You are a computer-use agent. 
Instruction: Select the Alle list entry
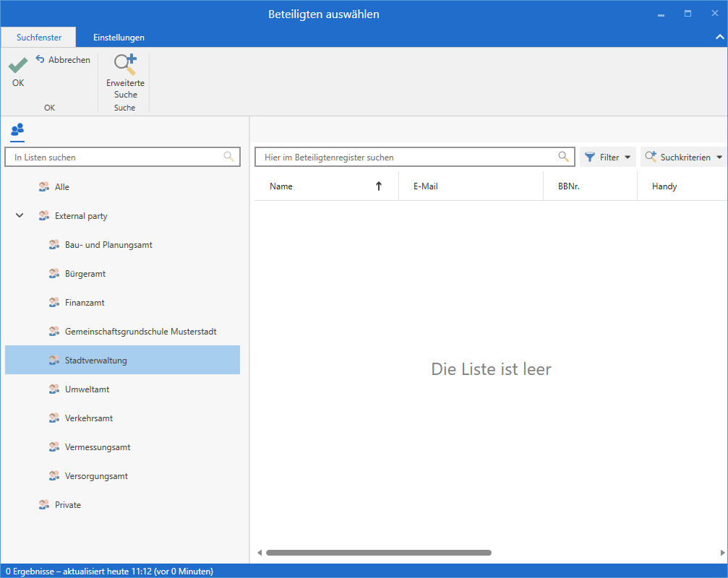[x=123, y=187]
